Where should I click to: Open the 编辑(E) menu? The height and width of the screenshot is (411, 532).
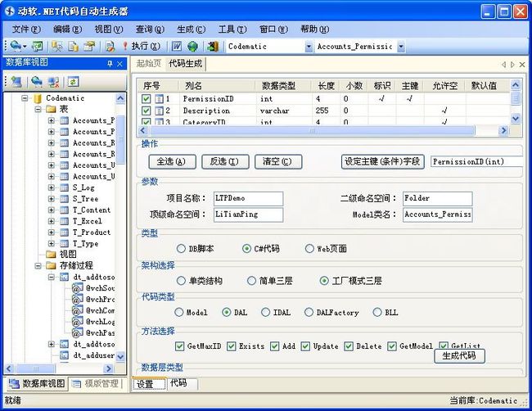[67, 29]
